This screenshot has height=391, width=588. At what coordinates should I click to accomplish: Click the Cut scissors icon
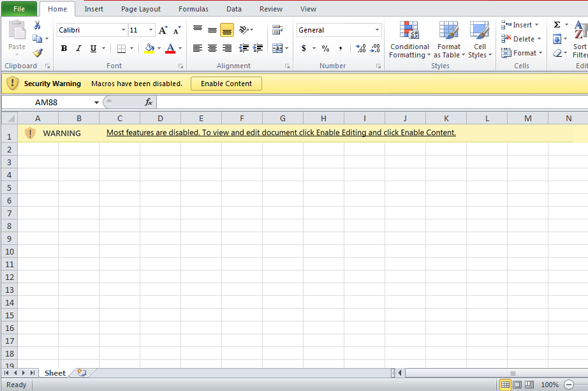coord(38,25)
